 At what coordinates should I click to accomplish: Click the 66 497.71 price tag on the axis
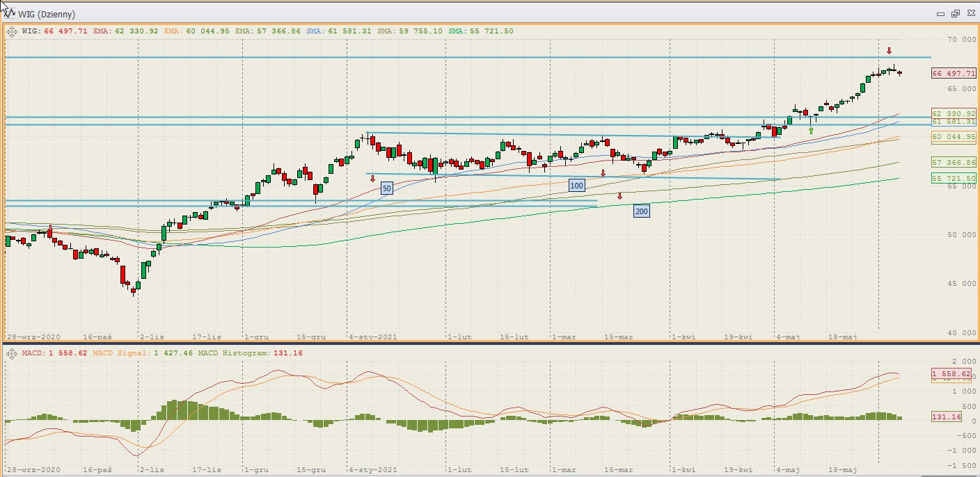click(x=953, y=73)
